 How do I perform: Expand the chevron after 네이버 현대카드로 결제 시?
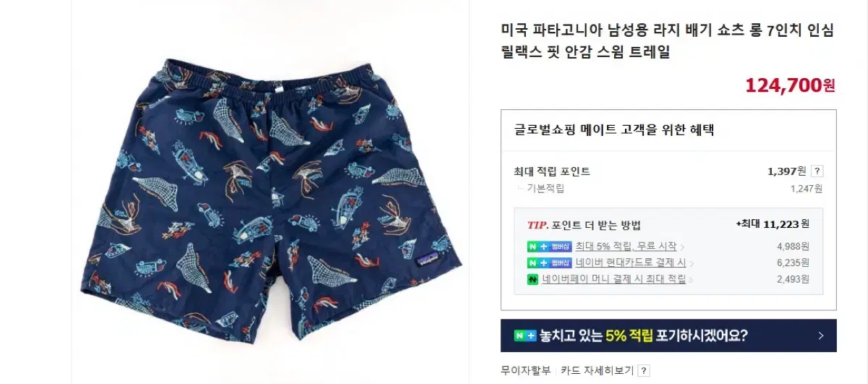click(692, 264)
